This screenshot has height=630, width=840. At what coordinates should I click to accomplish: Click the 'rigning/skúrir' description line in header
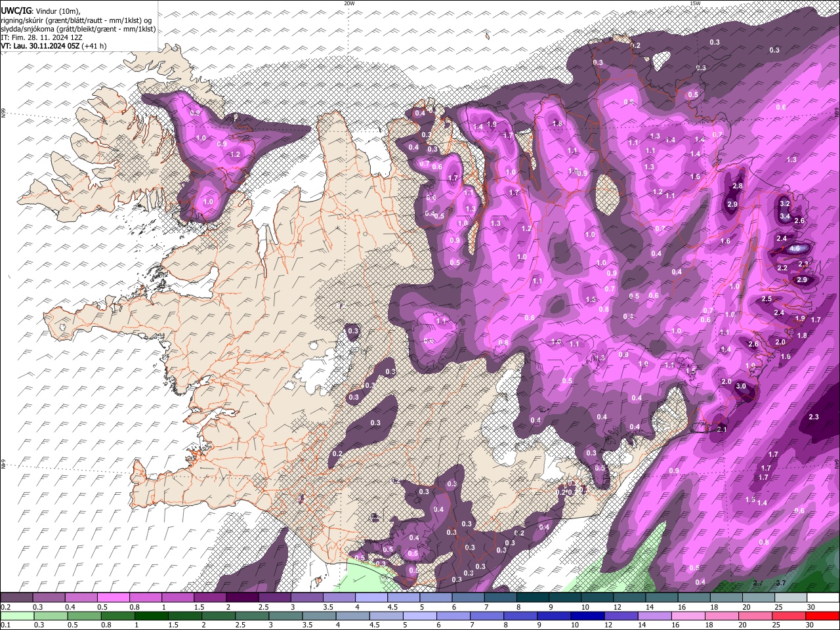point(76,20)
